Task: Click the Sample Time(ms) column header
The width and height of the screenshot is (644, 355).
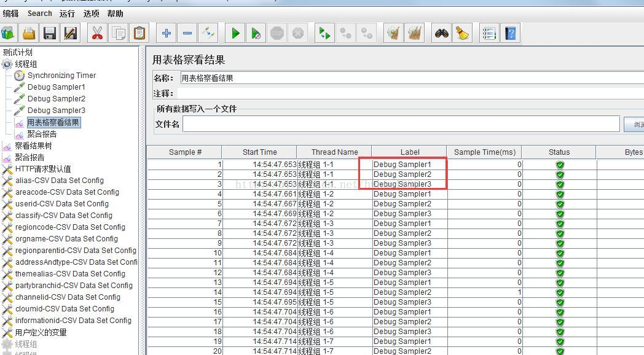Action: pos(484,152)
